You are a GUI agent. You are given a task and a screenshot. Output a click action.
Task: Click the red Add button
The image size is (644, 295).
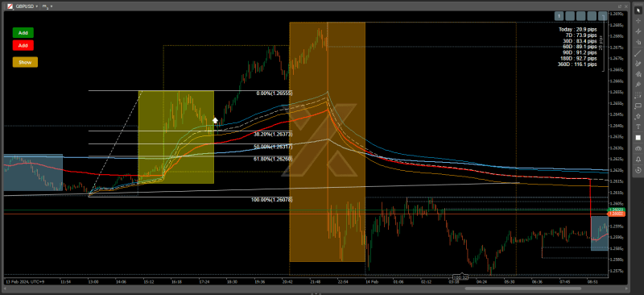pos(23,45)
